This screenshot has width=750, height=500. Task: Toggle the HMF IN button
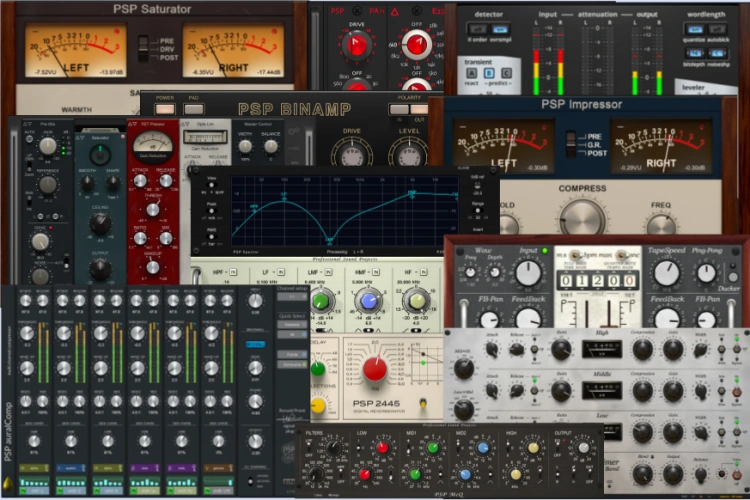(x=376, y=272)
